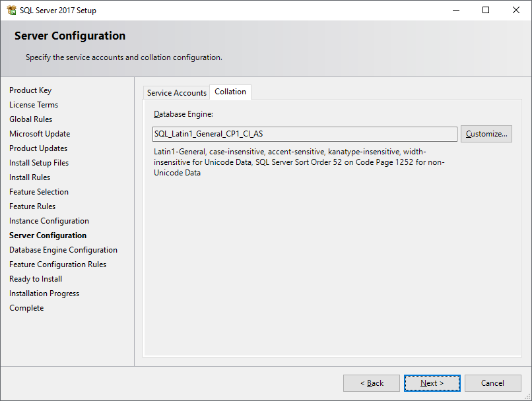Viewport: 532px width, 401px height.
Task: Select Instance Configuration step
Action: (x=49, y=221)
